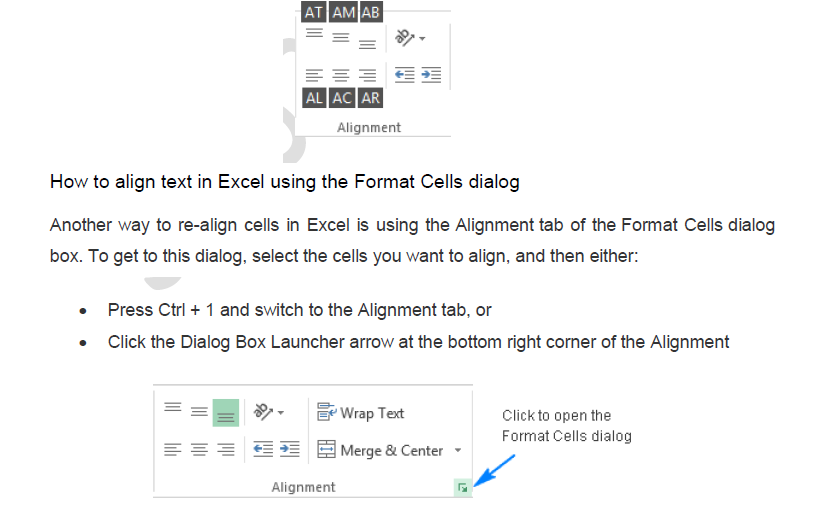818x527 pixels.
Task: Toggle the green highlighted Bottom Align button
Action: click(226, 412)
